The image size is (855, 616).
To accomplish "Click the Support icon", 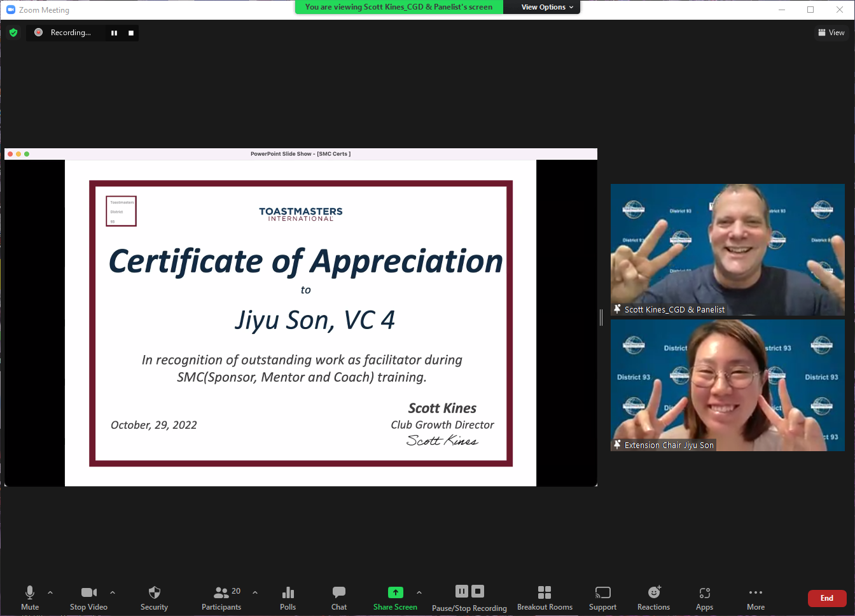I will click(602, 592).
